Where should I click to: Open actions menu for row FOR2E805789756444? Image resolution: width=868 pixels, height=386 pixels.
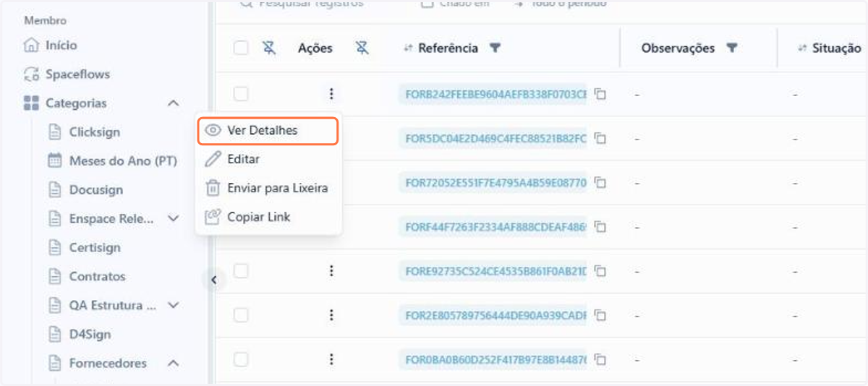(x=331, y=315)
